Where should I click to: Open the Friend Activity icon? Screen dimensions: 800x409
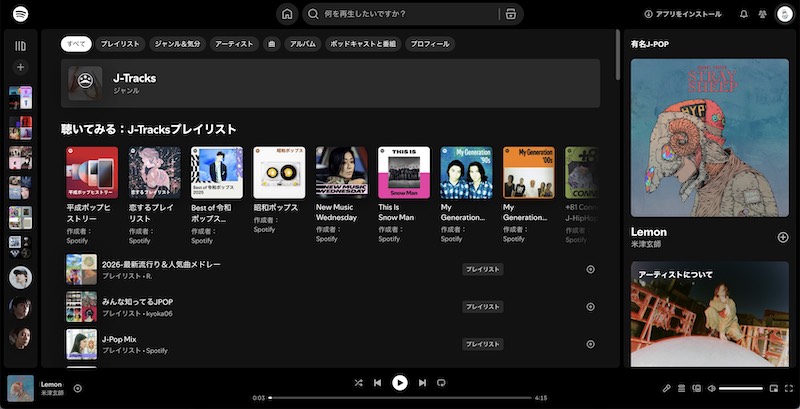pos(762,14)
